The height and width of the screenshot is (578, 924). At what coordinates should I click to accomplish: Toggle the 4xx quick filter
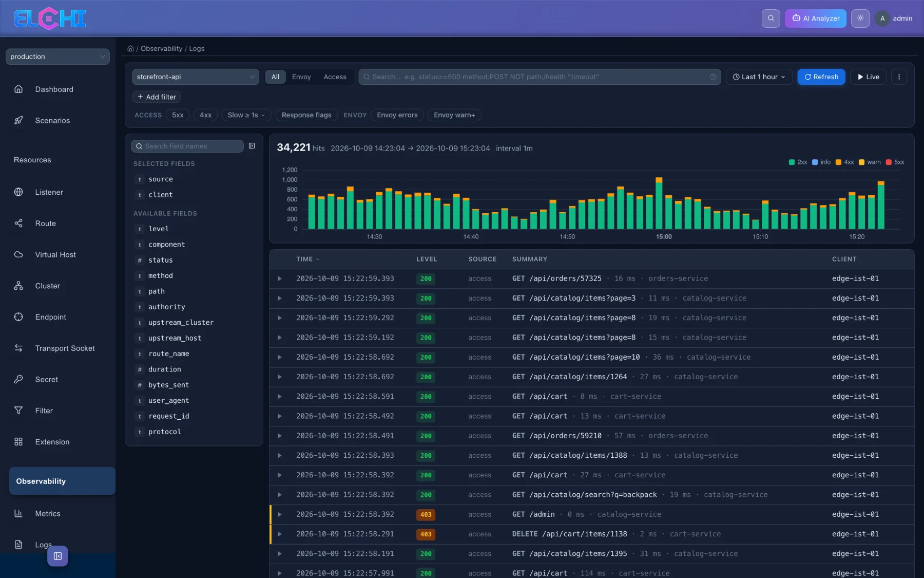206,115
